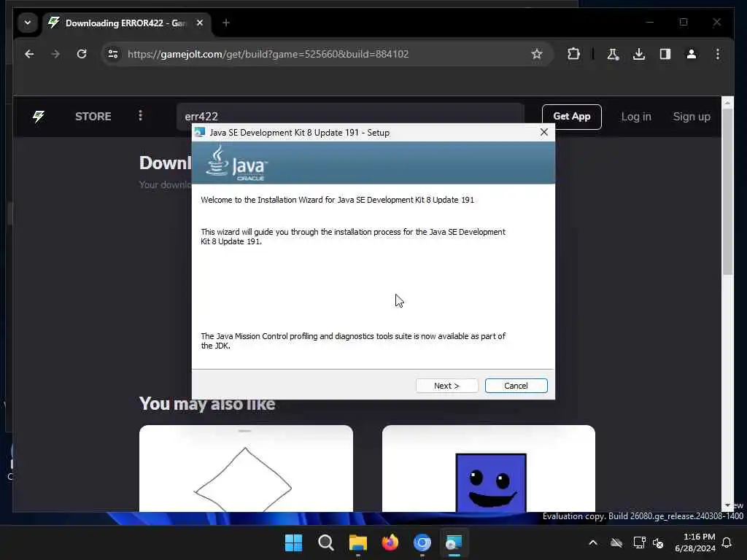Show Chrome downloads

[x=639, y=54]
